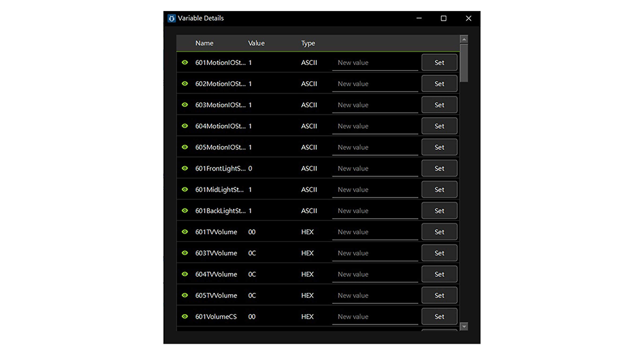Set the 605TVVolume value
The height and width of the screenshot is (354, 644).
(x=439, y=295)
